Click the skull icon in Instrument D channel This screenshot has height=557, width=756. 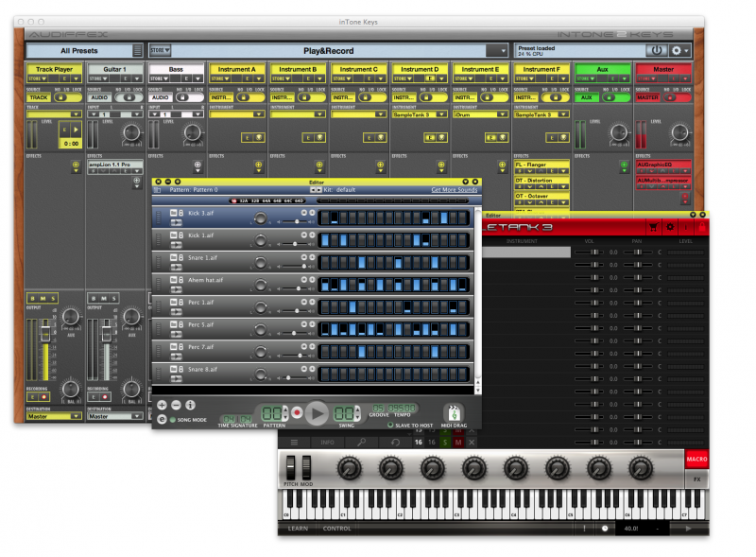pos(441,137)
